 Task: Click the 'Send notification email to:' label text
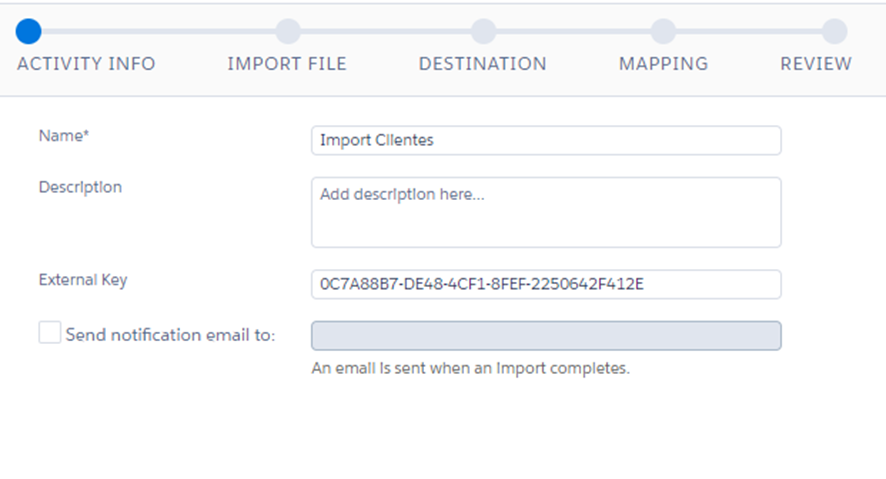pos(170,335)
